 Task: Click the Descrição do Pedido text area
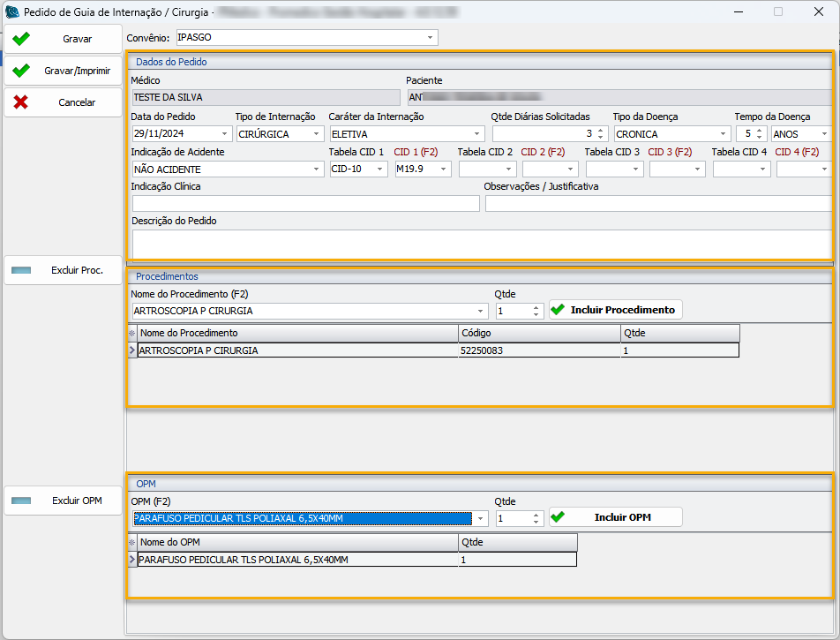[481, 243]
